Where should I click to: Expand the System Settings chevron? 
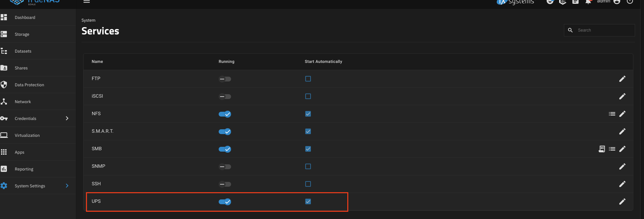pyautogui.click(x=67, y=186)
